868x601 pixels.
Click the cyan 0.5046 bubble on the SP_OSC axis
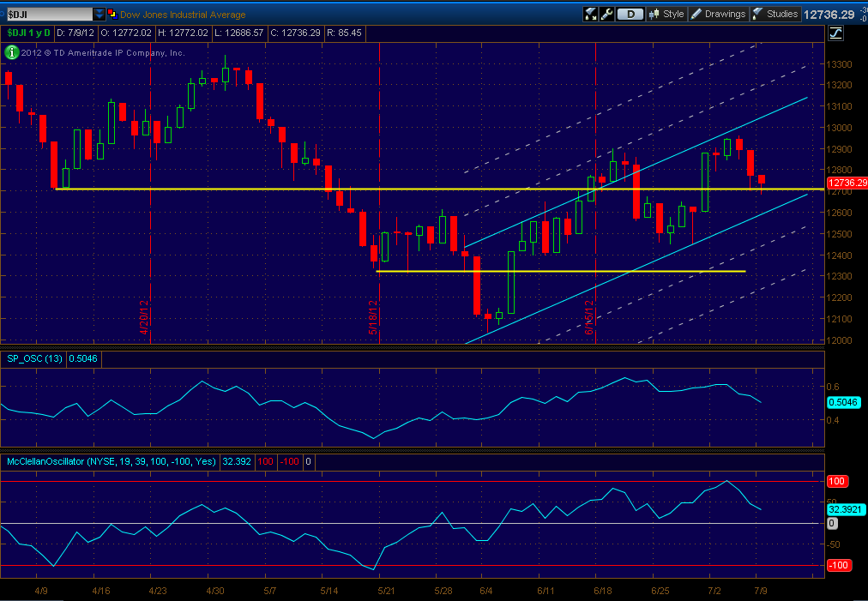click(843, 402)
